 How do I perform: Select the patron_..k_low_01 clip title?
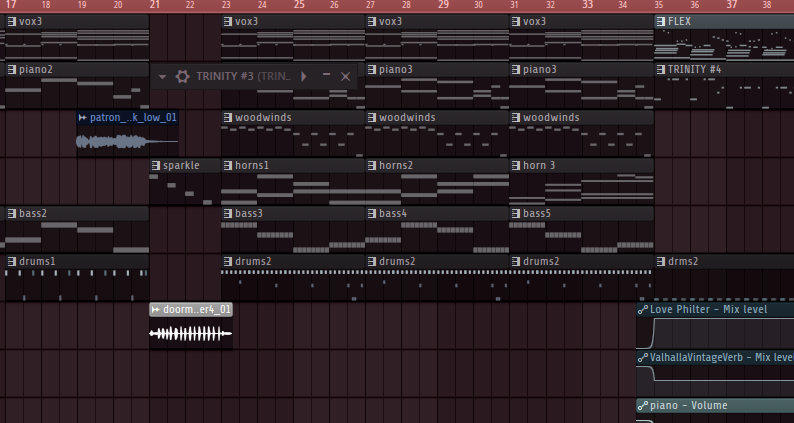133,118
